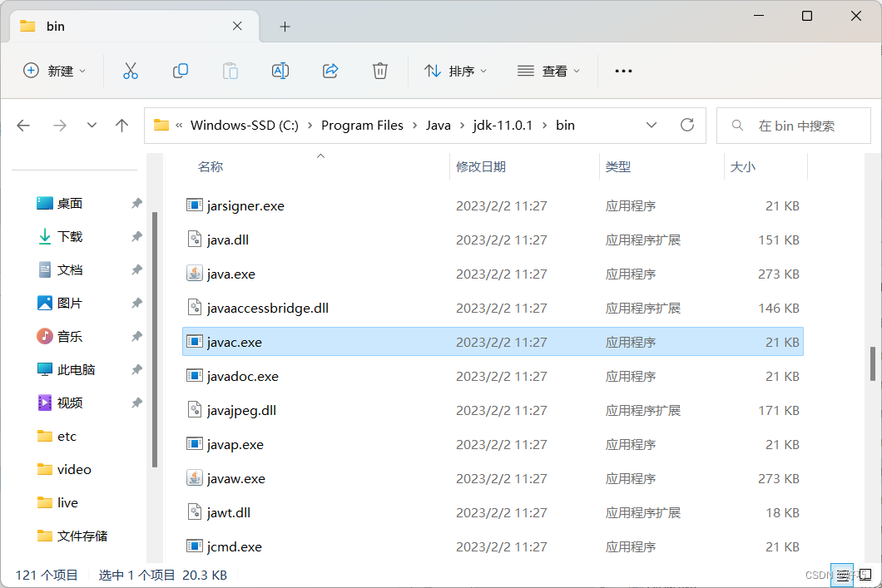This screenshot has height=588, width=882.
Task: Navigate to jdk-11.0.1 breadcrumb
Action: [503, 126]
